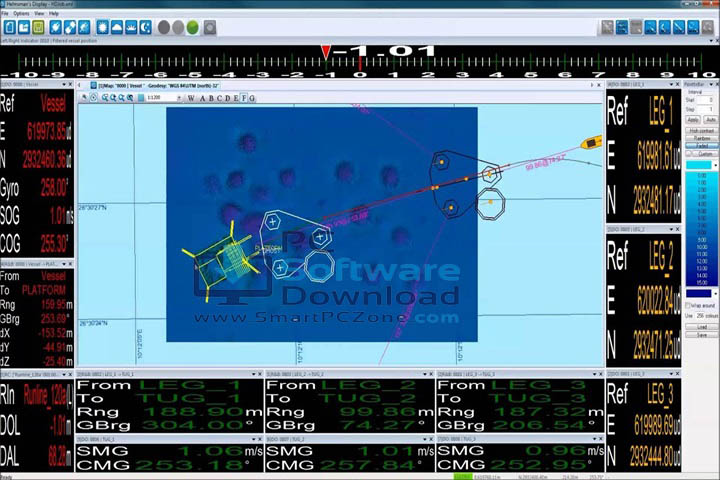Select the Map Vessel Geodesy tab

[155, 85]
